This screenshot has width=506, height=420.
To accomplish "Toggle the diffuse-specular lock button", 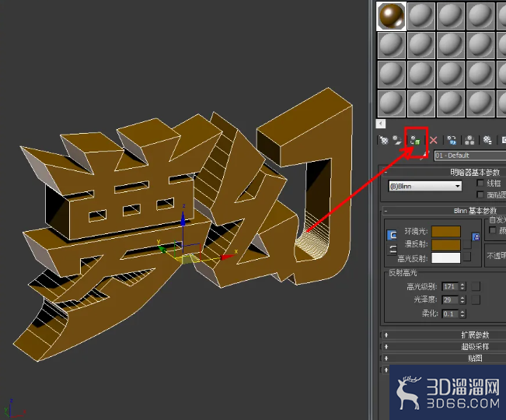I will coord(392,250).
